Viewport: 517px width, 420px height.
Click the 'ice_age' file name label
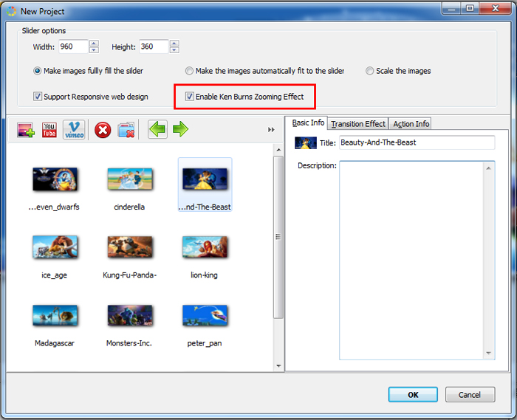(x=55, y=275)
